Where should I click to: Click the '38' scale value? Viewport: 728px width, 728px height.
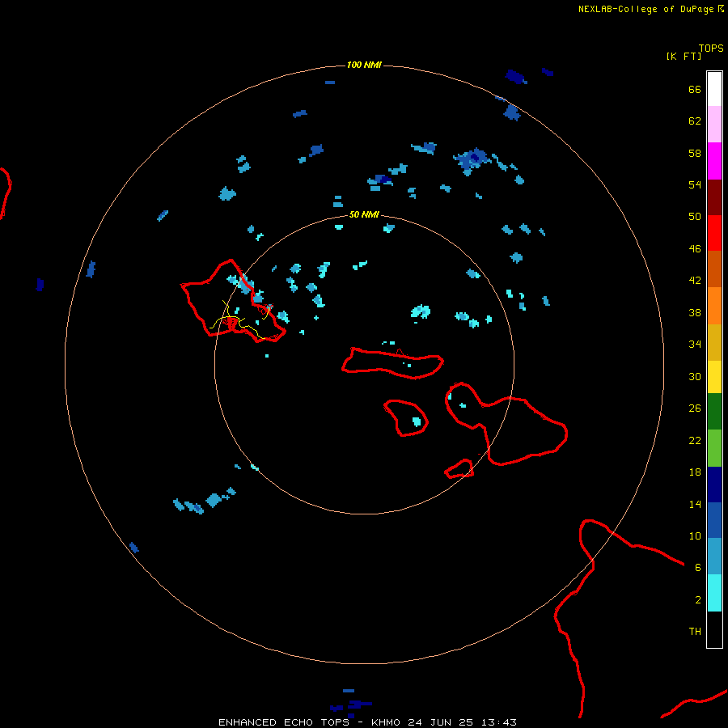(x=695, y=313)
